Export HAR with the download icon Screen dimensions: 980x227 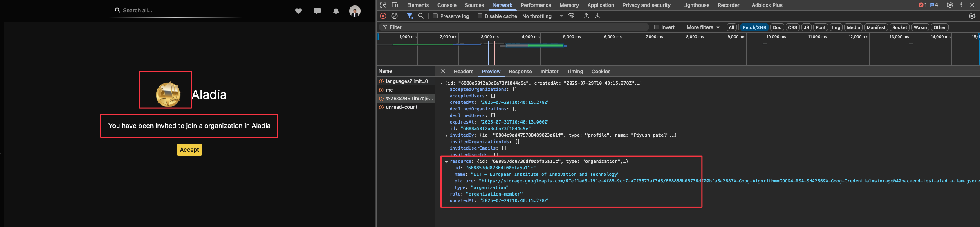tap(598, 16)
